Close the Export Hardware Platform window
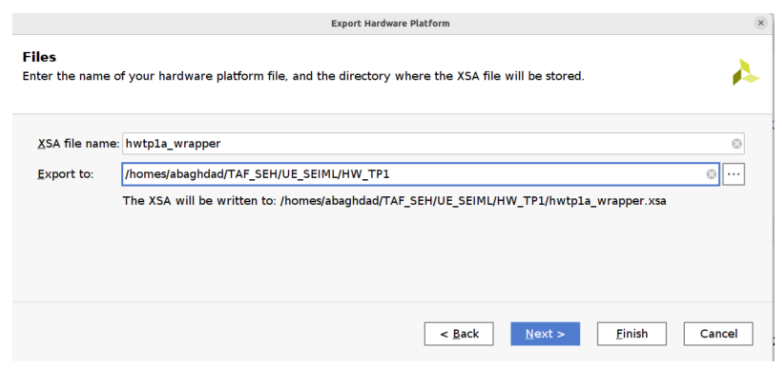The height and width of the screenshot is (376, 782). click(761, 23)
